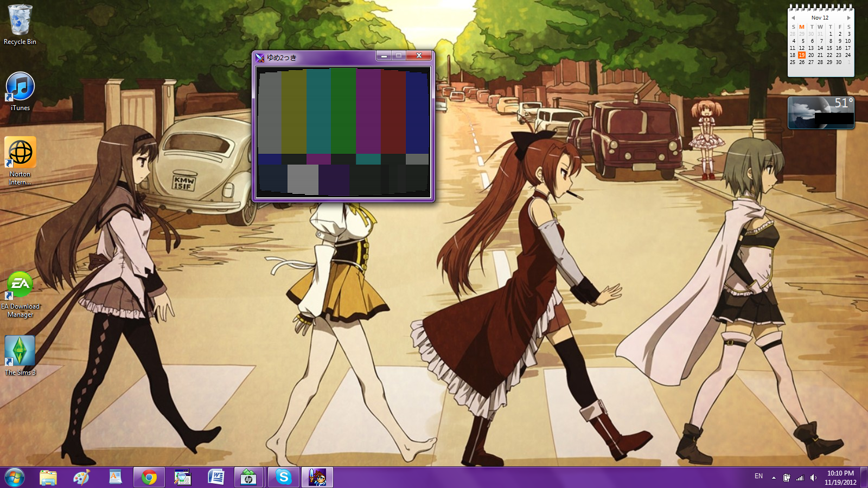Screen dimensions: 868x488
Task: Select the EA Download Manager shortcut
Action: pos(20,294)
